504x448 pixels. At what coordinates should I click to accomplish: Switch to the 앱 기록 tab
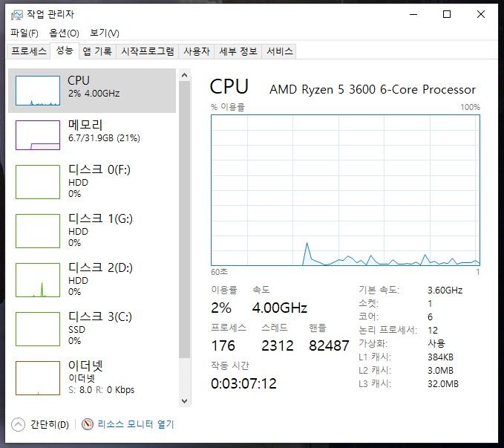tap(97, 51)
